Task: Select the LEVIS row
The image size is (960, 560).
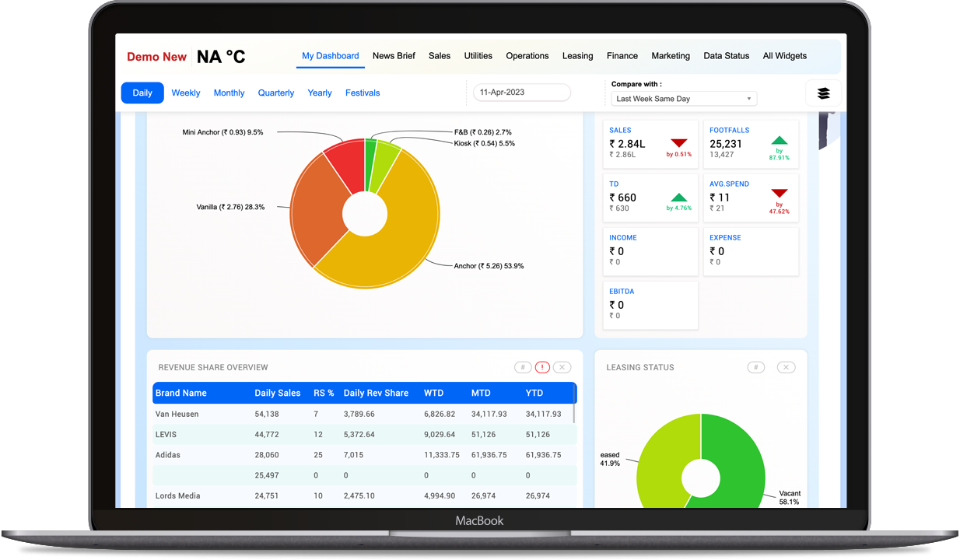Action: coord(365,434)
